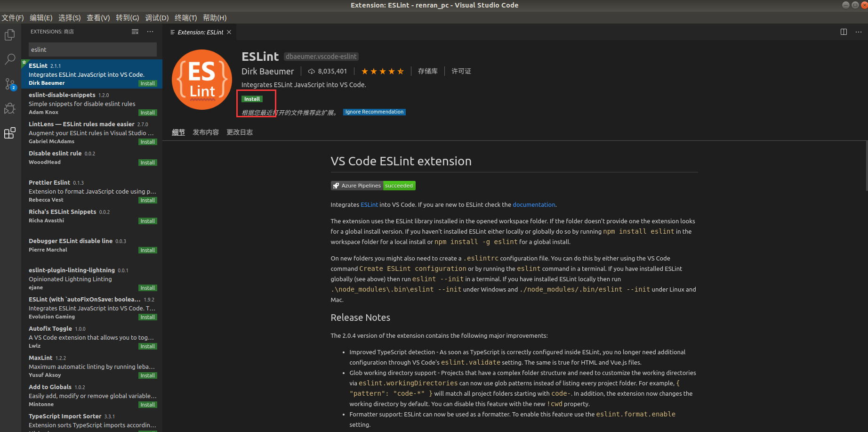
Task: Open the Search view in activity bar
Action: [10, 60]
